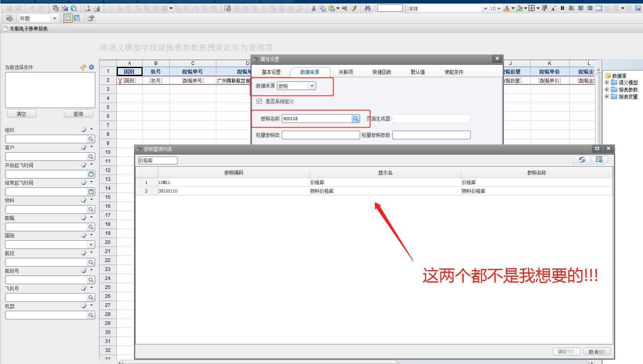Image resolution: width=643 pixels, height=364 pixels.
Task: Click the search icon in 组织 field
Action: point(91,139)
